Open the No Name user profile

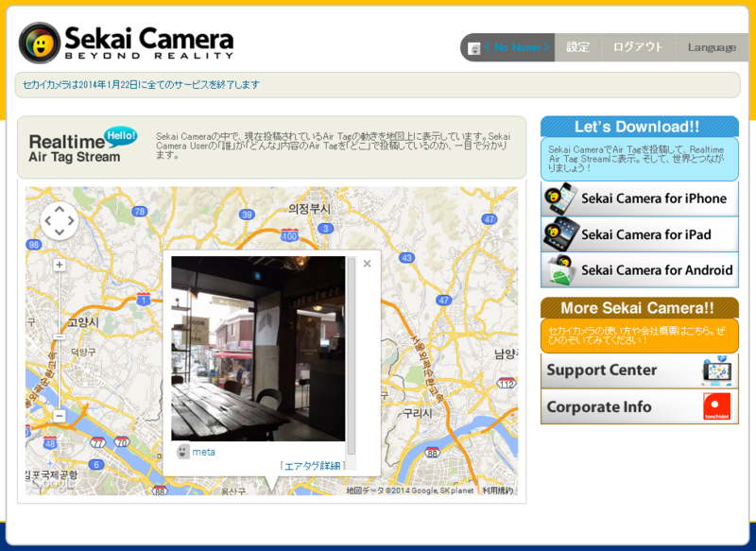(x=517, y=47)
